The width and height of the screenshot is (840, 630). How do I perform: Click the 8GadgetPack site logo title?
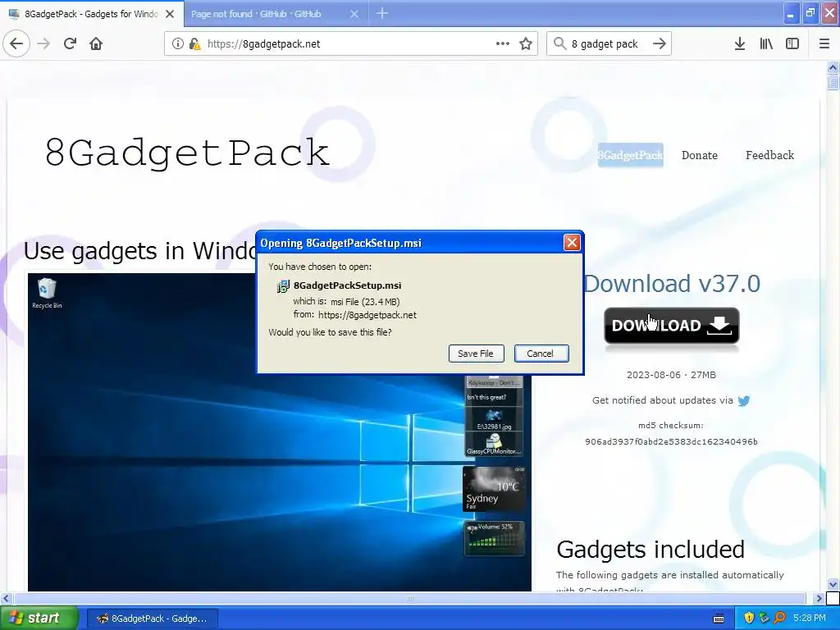[x=187, y=153]
